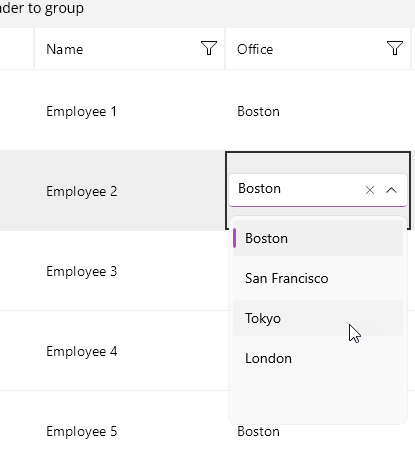
Task: Select Boston in the dropdown list
Action: (318, 238)
